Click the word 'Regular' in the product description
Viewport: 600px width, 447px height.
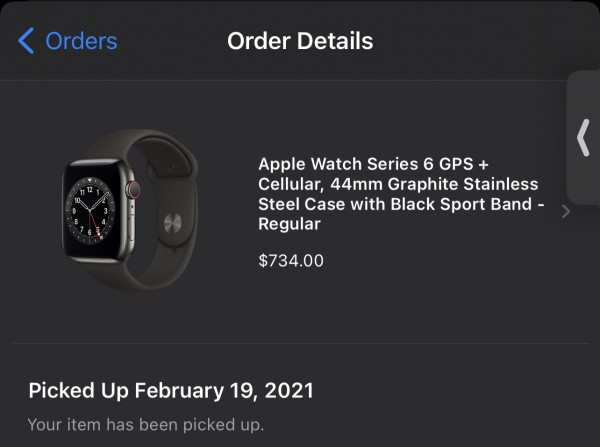[289, 224]
